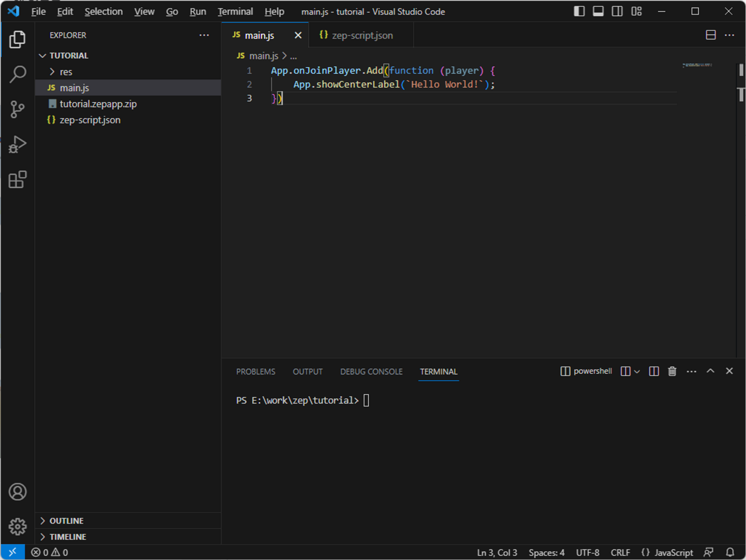The image size is (746, 560).
Task: Toggle secondary side bar visibility
Action: 617,11
